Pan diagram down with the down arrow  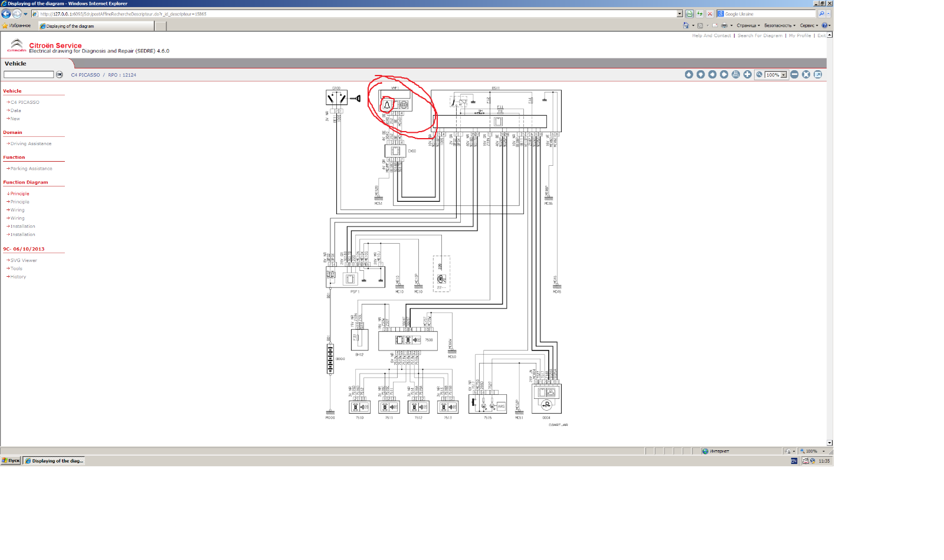click(700, 74)
